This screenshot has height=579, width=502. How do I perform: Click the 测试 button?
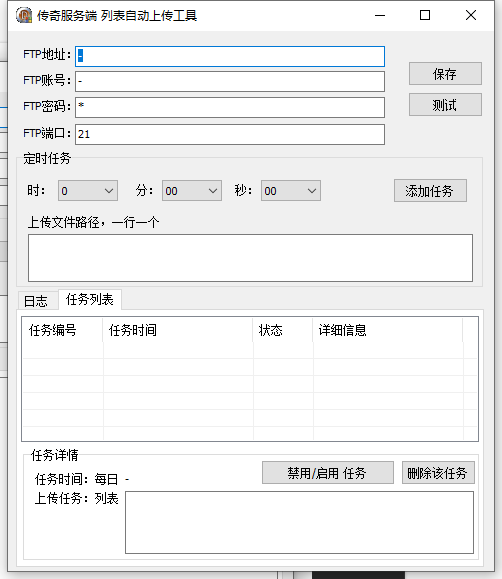click(445, 105)
